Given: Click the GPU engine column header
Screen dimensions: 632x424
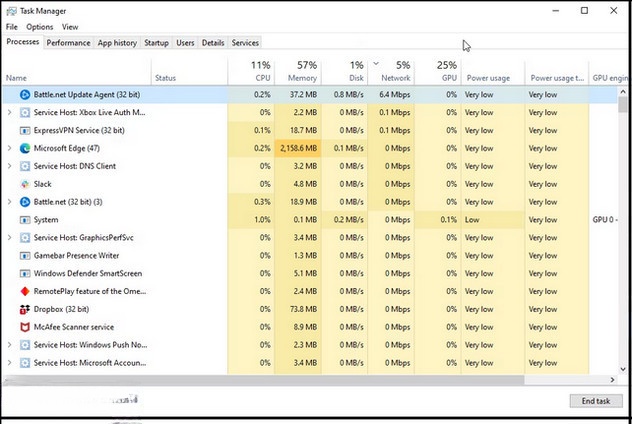Looking at the screenshot, I should (610, 71).
